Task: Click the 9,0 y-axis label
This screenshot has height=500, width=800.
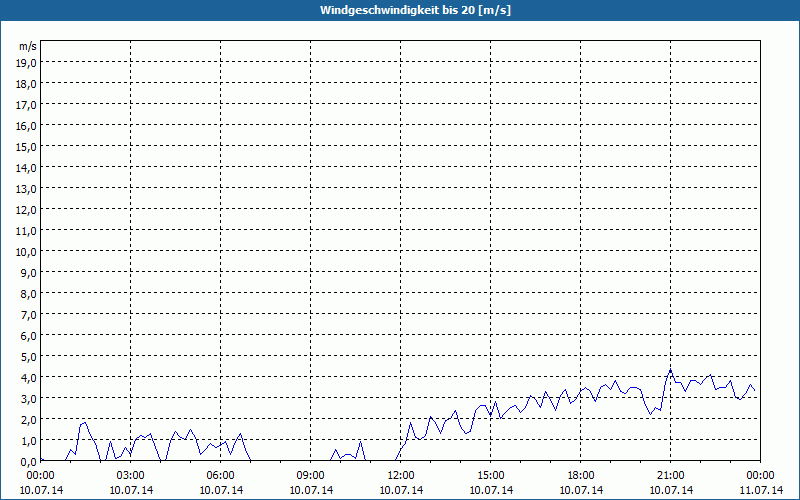Action: click(x=28, y=272)
